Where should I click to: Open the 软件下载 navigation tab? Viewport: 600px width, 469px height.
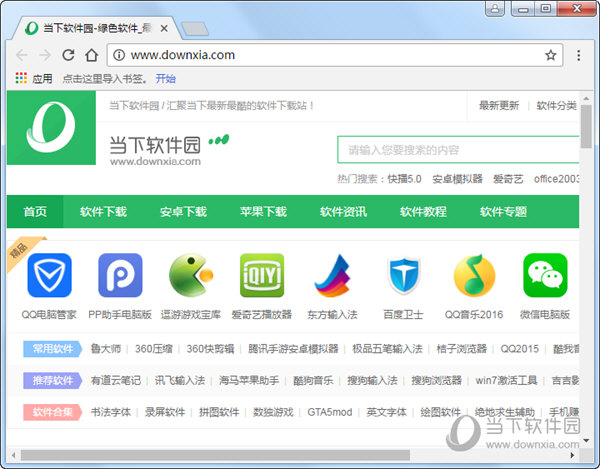103,212
